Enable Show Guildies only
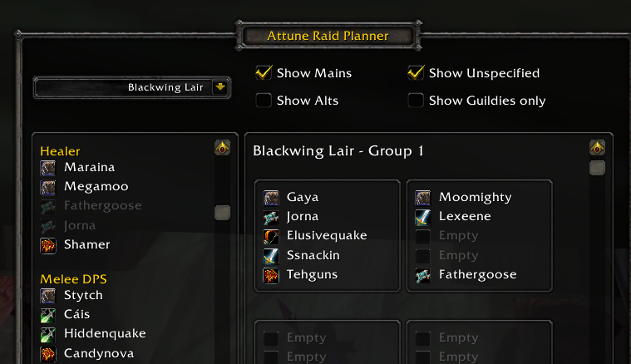This screenshot has width=631, height=364. [416, 101]
